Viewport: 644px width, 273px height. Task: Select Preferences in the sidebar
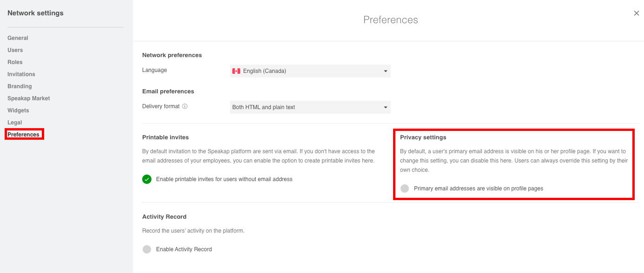24,135
